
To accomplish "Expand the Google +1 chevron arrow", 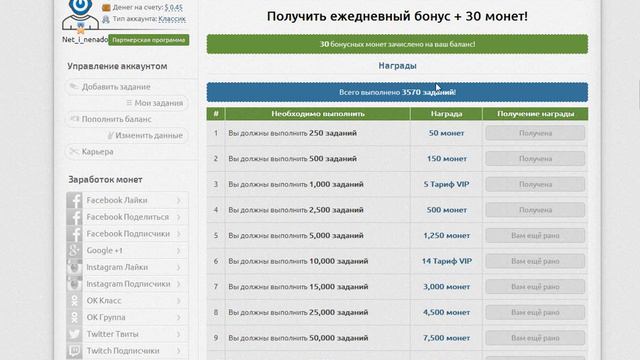I will [179, 251].
